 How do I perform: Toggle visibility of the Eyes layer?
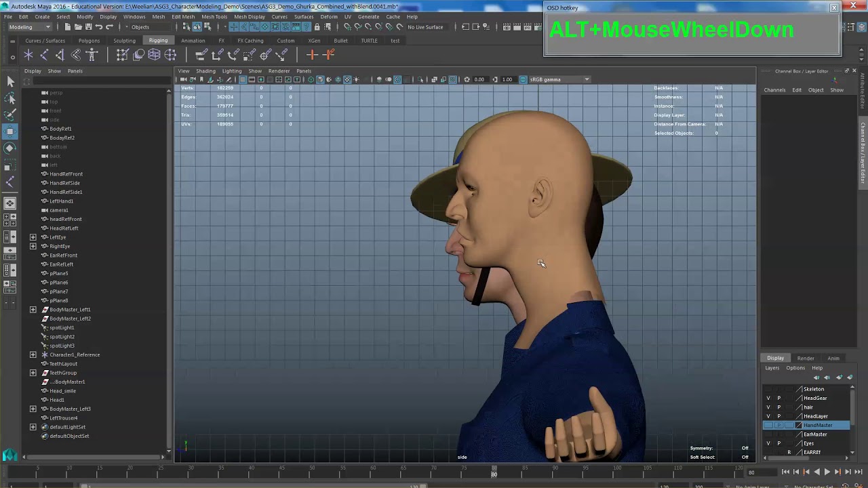pyautogui.click(x=768, y=443)
